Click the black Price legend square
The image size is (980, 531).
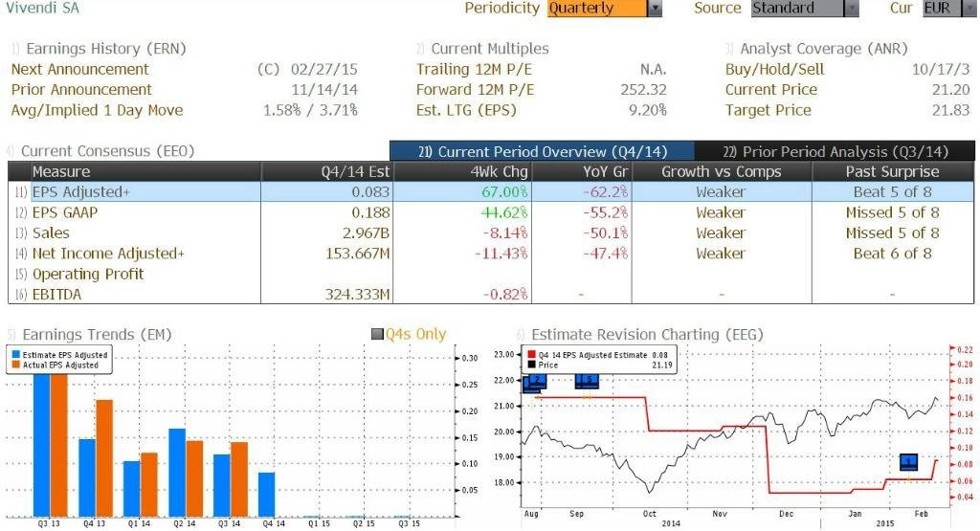click(531, 365)
